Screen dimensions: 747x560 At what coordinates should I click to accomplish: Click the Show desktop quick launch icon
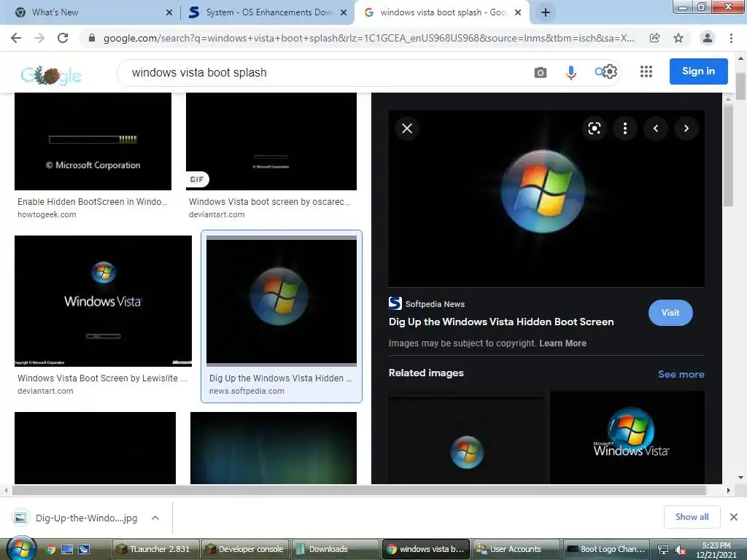click(x=67, y=549)
